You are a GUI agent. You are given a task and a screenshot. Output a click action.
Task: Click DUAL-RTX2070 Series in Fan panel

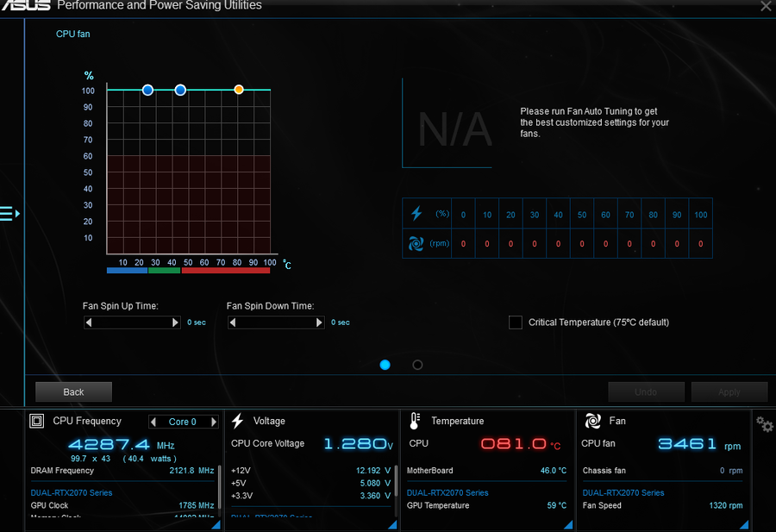623,492
